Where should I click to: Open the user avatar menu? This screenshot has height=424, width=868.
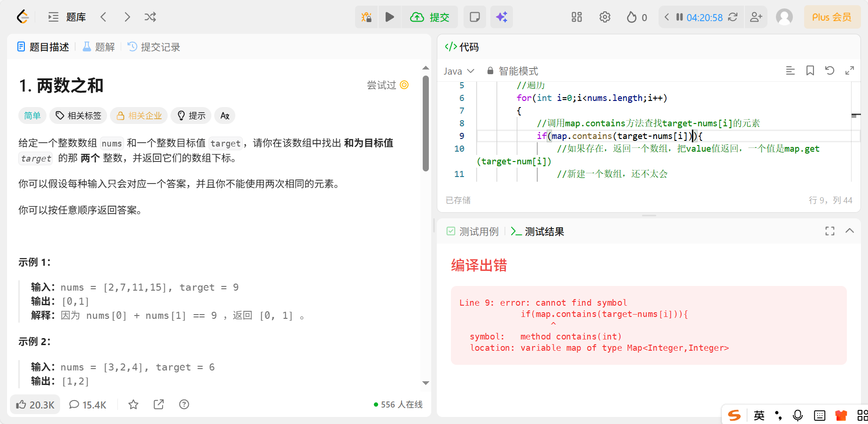(784, 17)
